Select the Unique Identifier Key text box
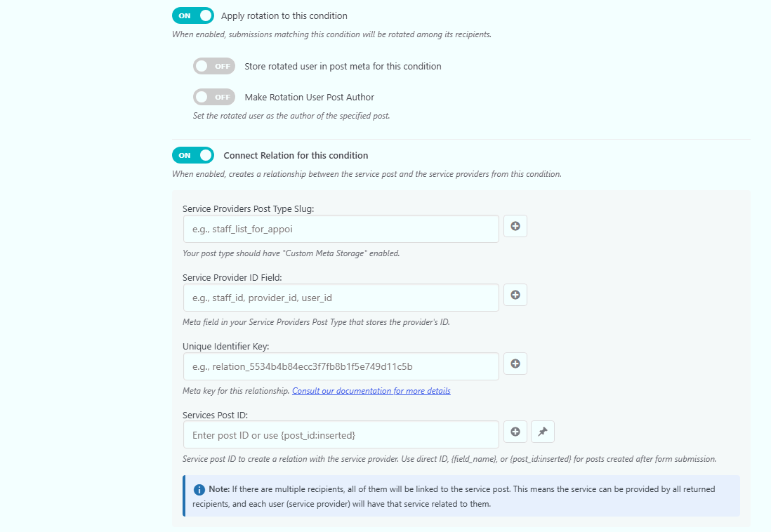 pos(341,366)
